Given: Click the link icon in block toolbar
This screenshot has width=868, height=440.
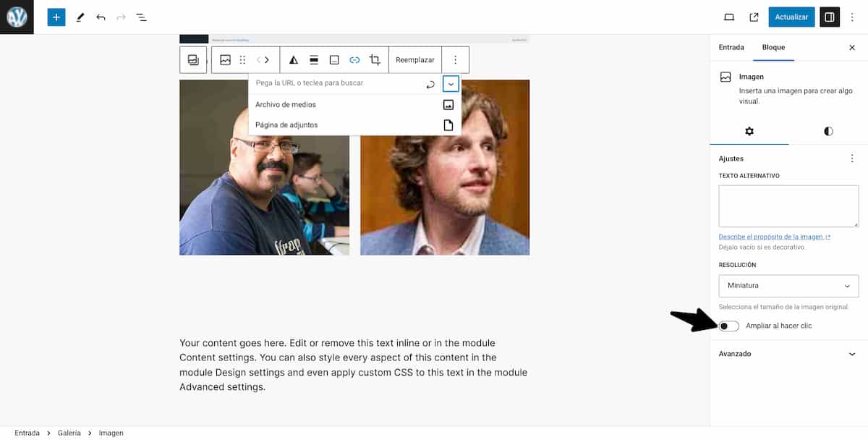Looking at the screenshot, I should click(354, 60).
